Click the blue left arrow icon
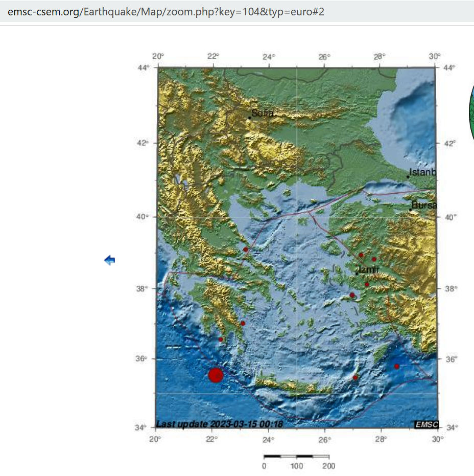The width and height of the screenshot is (474, 476). point(109,260)
